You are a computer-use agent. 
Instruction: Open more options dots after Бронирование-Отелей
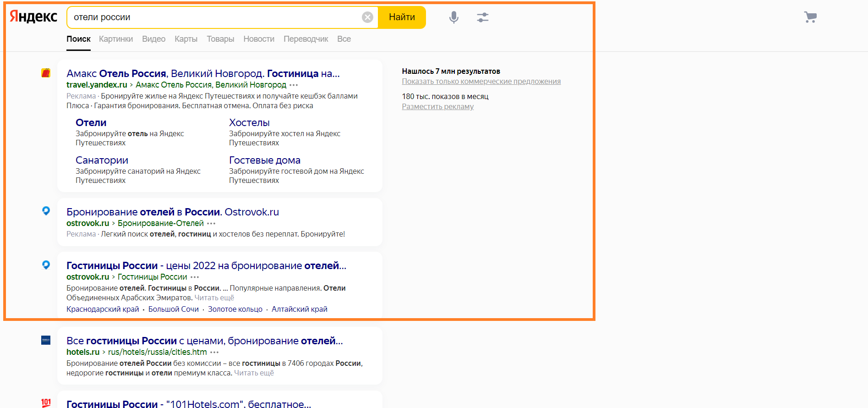(211, 224)
